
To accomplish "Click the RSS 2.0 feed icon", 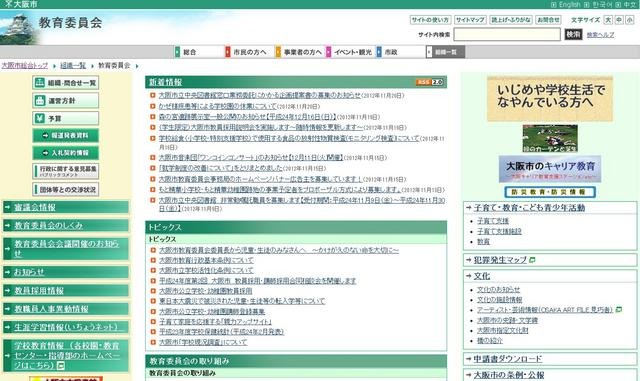I will pyautogui.click(x=429, y=82).
